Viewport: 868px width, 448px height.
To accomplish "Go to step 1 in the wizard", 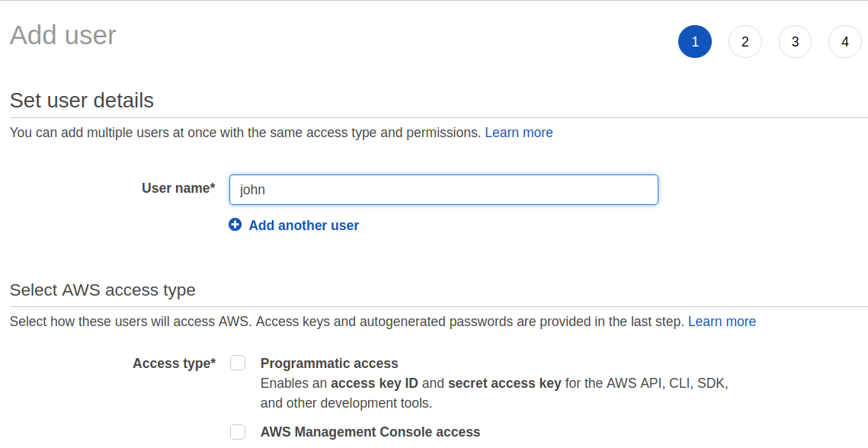I will pyautogui.click(x=695, y=42).
